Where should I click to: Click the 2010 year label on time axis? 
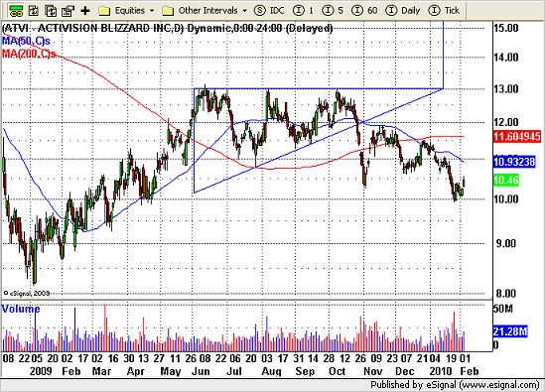coord(441,371)
